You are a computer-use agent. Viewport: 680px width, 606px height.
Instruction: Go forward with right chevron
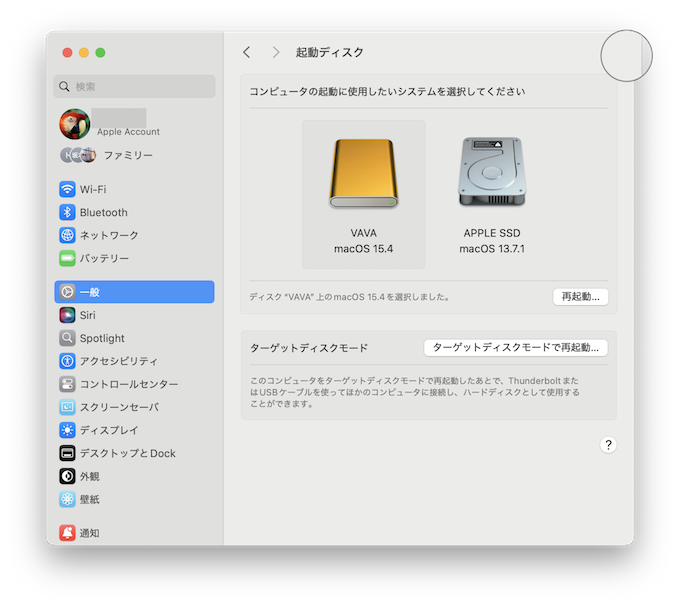276,52
